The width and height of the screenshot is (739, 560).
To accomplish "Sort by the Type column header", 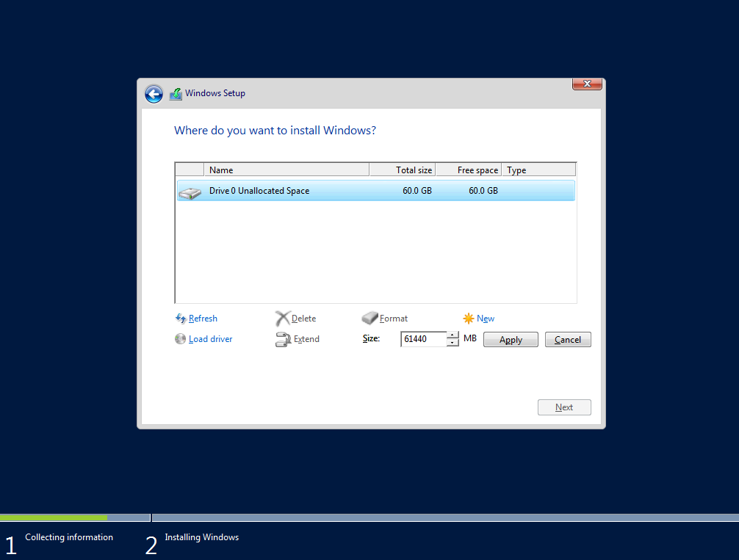I will pos(538,170).
